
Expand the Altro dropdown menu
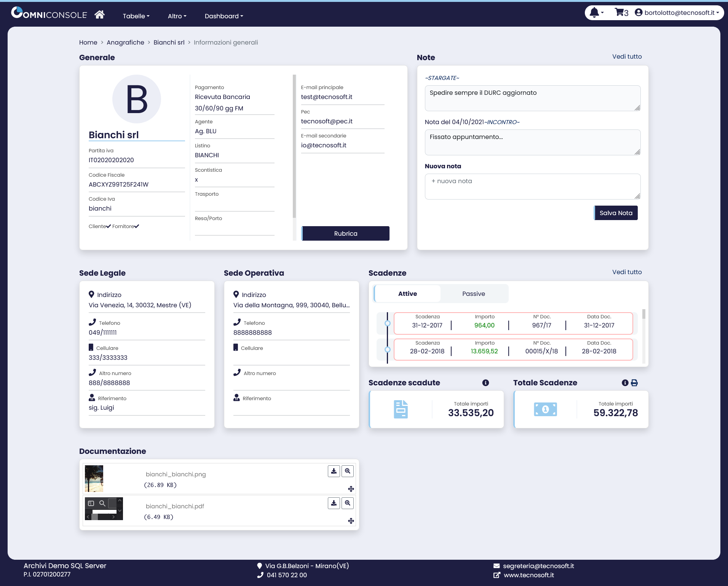[177, 16]
